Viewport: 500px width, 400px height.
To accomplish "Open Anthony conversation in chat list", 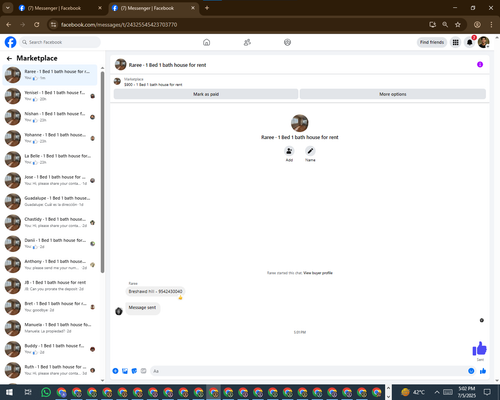I will click(50, 265).
